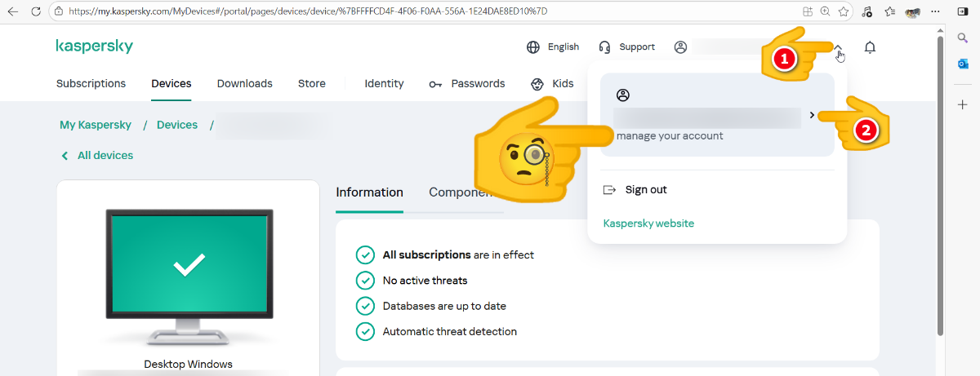The width and height of the screenshot is (980, 376).
Task: Expand the manage your account arrow
Action: click(812, 116)
